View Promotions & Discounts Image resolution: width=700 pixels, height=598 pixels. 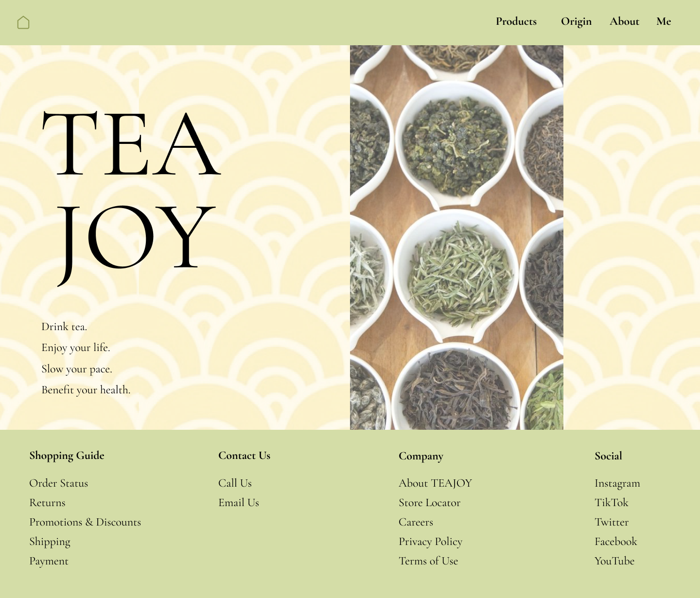coord(85,522)
